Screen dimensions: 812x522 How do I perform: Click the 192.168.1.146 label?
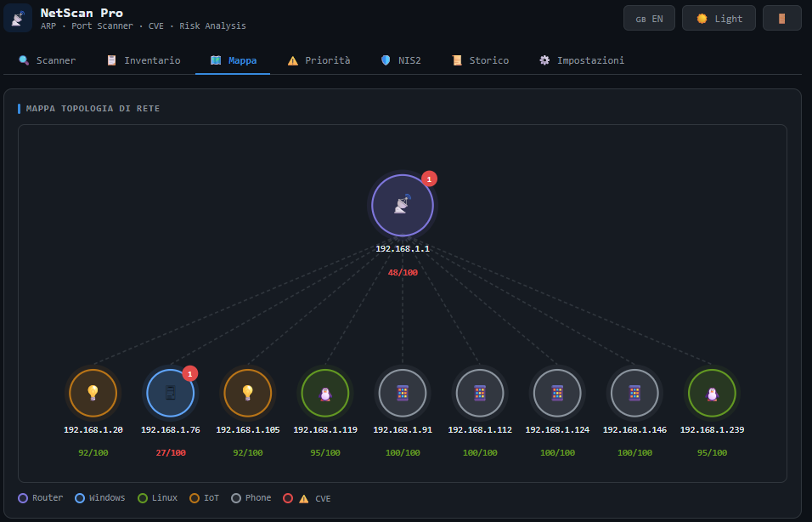coord(634,429)
